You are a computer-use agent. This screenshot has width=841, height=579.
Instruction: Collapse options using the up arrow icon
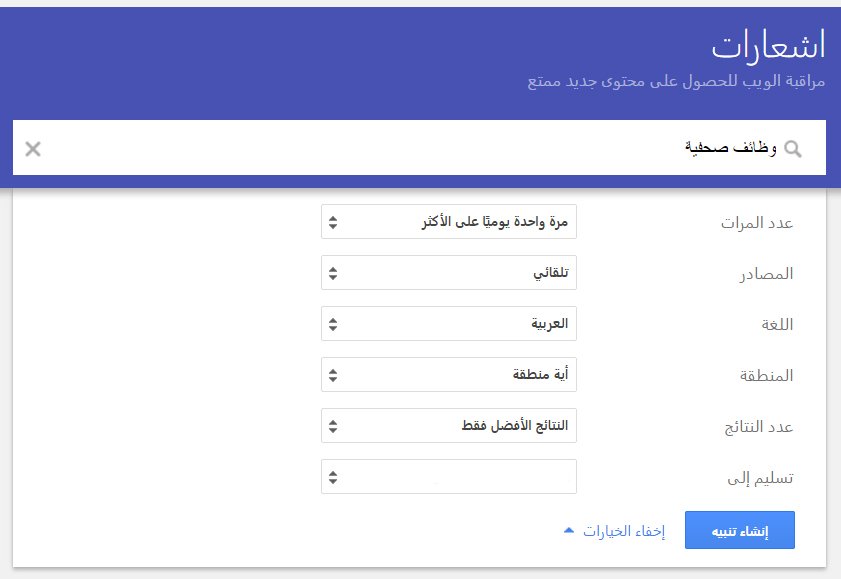[x=569, y=530]
